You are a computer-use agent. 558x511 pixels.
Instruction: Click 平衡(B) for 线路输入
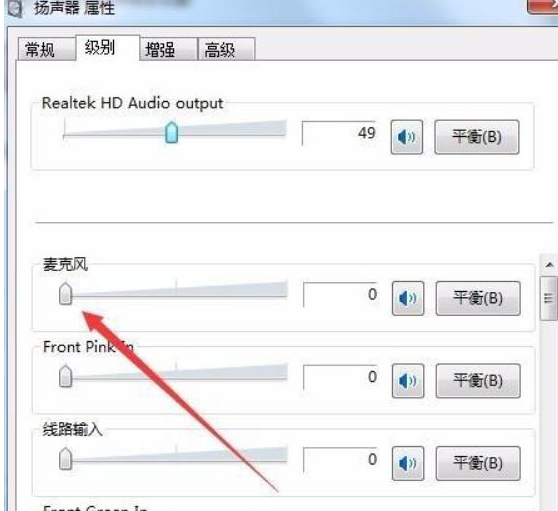pyautogui.click(x=478, y=463)
